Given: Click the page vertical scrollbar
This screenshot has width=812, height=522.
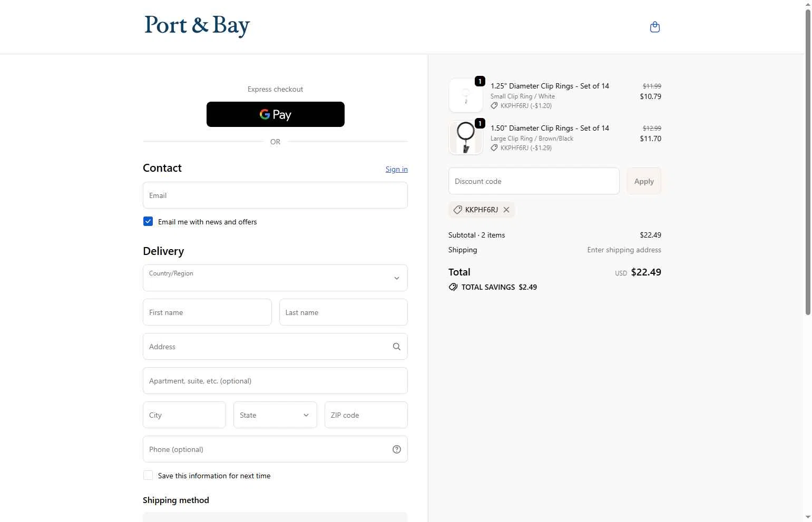Looking at the screenshot, I should point(808,162).
